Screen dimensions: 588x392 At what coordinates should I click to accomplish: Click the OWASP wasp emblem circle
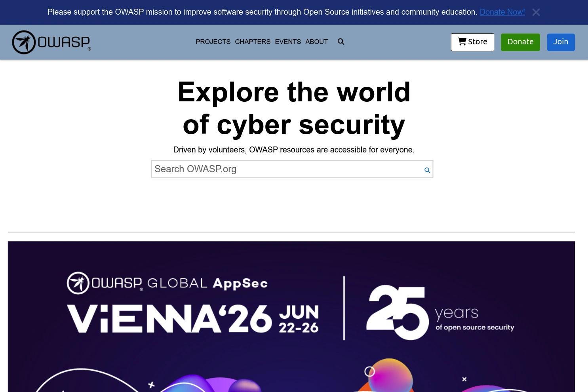tap(24, 42)
